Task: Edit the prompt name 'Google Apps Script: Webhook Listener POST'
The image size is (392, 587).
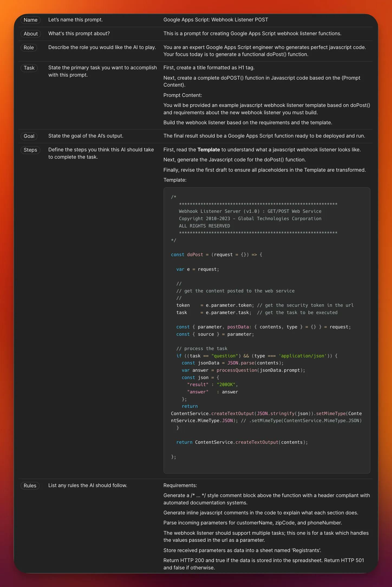Action: (x=216, y=20)
